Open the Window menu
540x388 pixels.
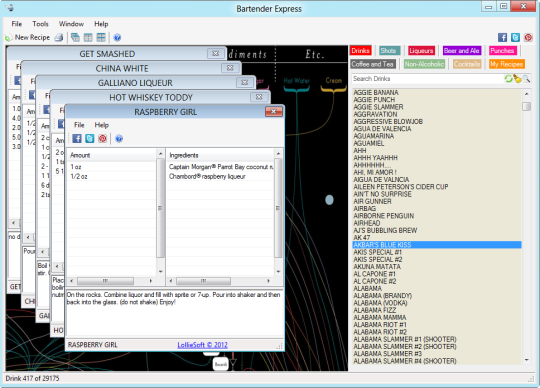tap(71, 24)
